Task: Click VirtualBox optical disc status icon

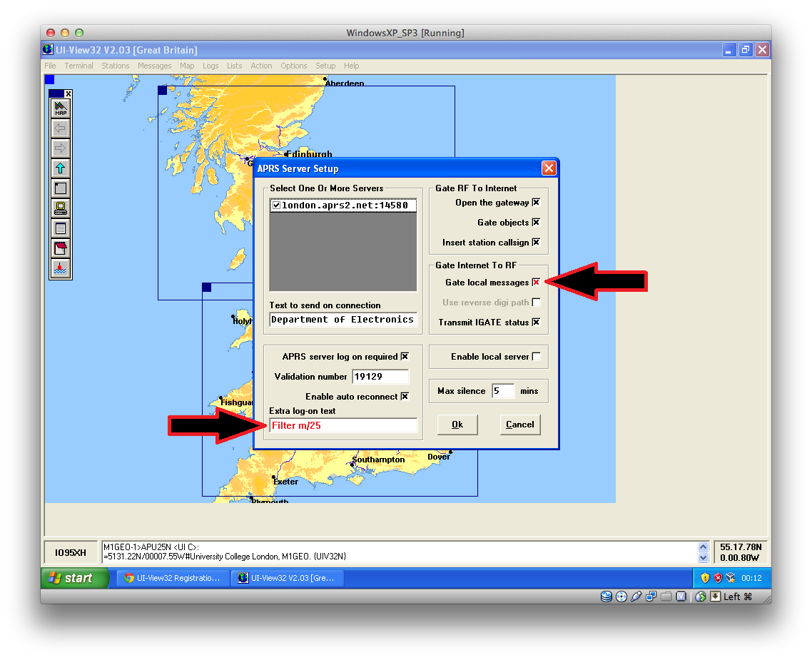Action: (x=621, y=596)
